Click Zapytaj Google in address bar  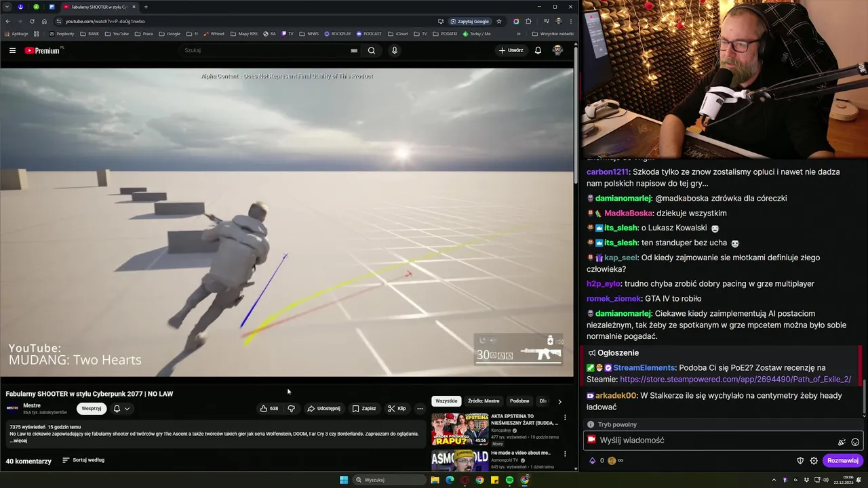tap(470, 21)
